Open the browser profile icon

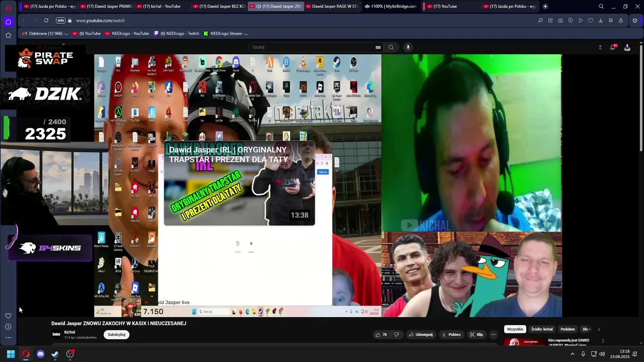click(x=621, y=21)
